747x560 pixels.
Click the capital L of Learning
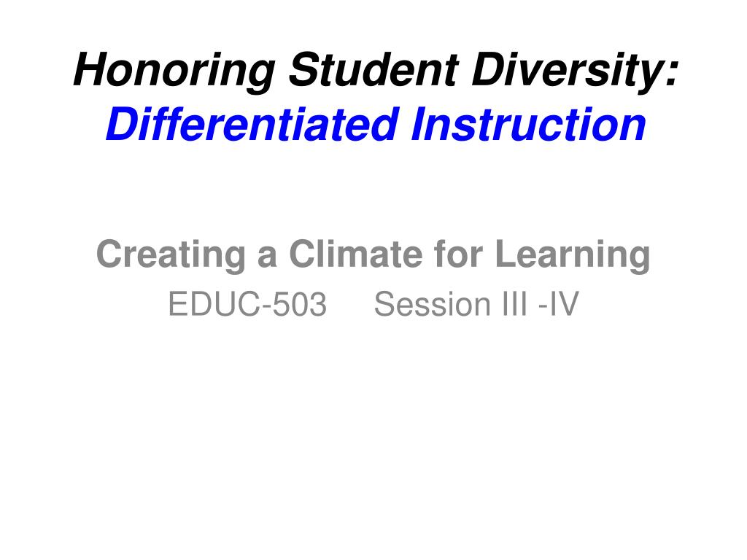pyautogui.click(x=506, y=254)
